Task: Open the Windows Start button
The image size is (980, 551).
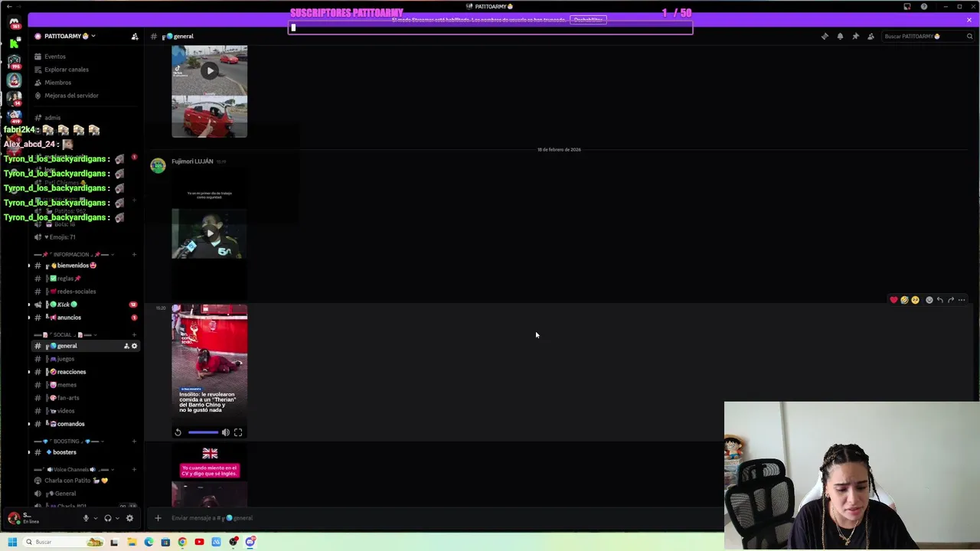Action: click(x=12, y=542)
